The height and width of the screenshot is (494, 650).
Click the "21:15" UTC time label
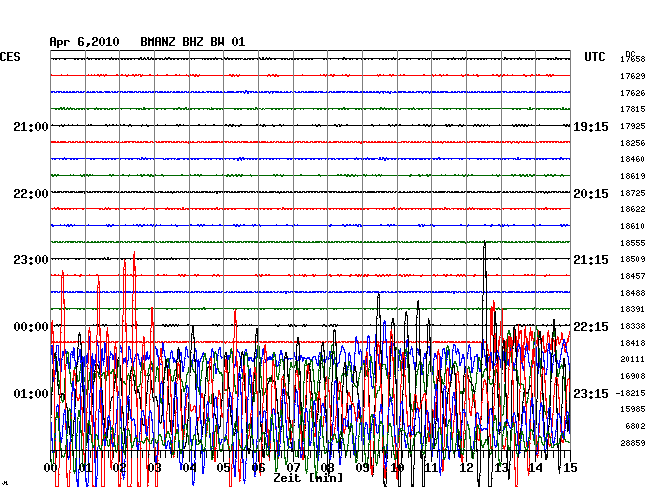pos(591,260)
